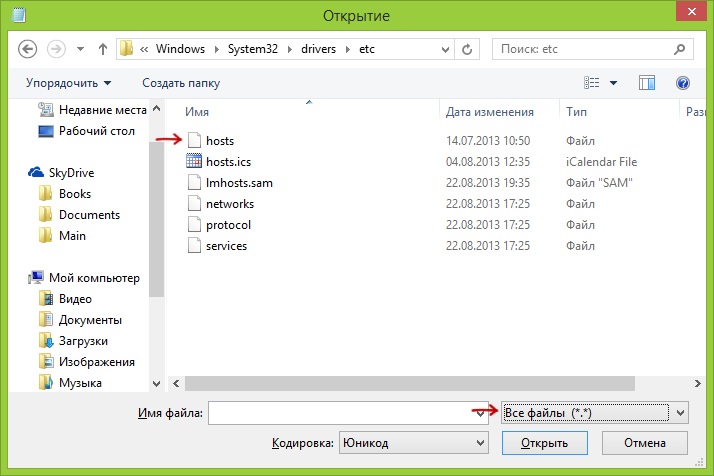The image size is (714, 476).
Task: Expand the view options dropdown arrow
Action: (613, 83)
